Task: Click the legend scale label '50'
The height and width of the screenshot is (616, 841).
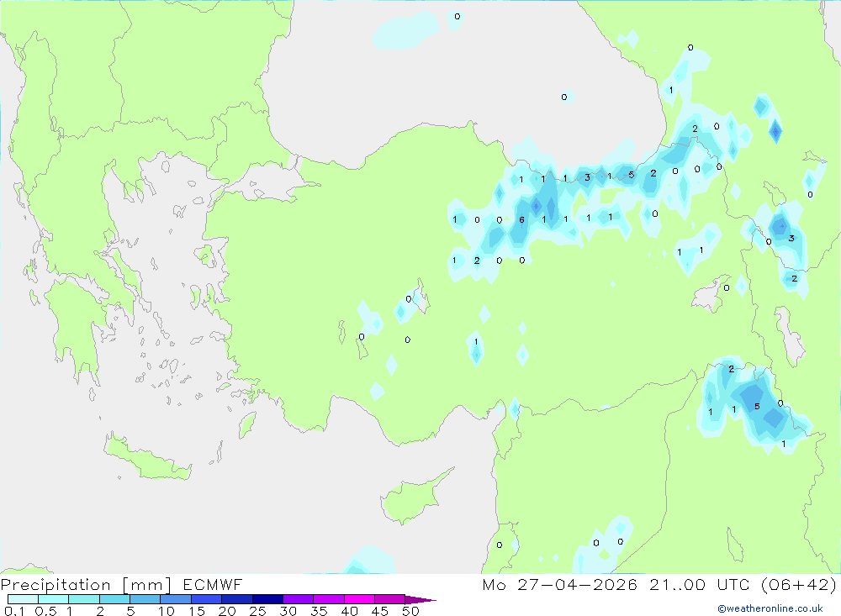Action: pyautogui.click(x=410, y=611)
